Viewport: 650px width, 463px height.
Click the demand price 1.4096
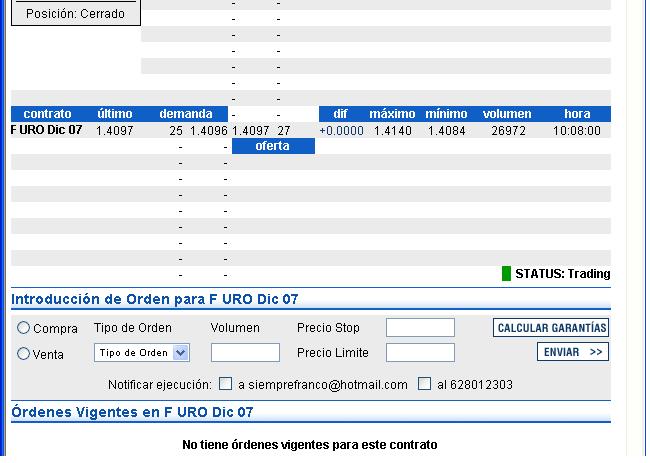tap(209, 131)
